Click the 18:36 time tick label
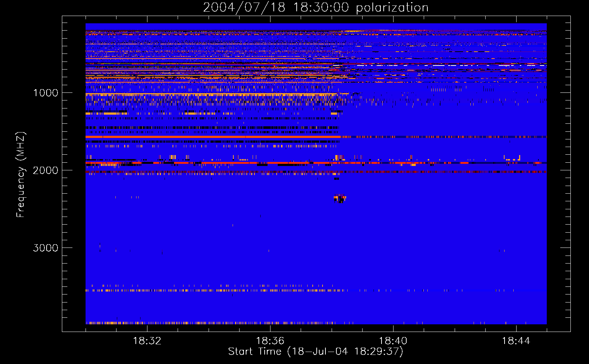Image resolution: width=589 pixels, height=364 pixels. click(270, 341)
